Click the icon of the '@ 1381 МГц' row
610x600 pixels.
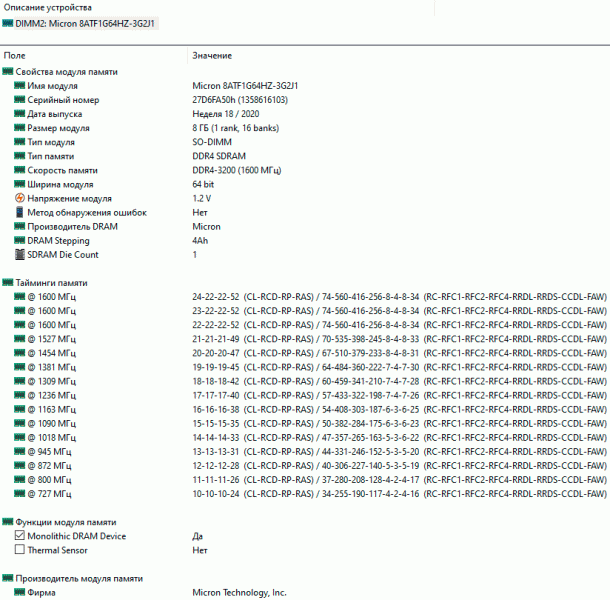pyautogui.click(x=19, y=367)
